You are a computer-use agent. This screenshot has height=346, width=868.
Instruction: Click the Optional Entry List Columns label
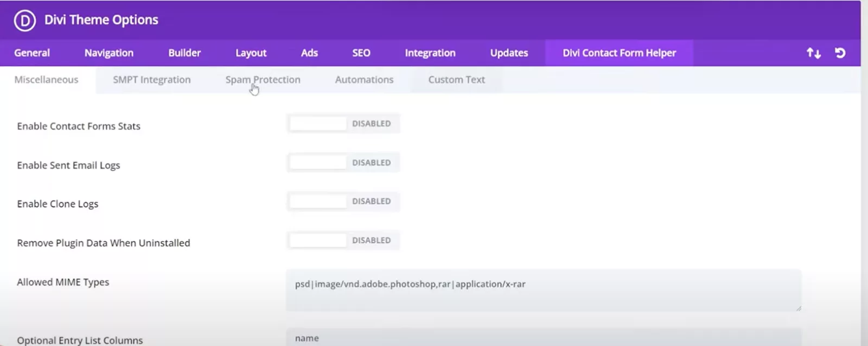tap(80, 340)
